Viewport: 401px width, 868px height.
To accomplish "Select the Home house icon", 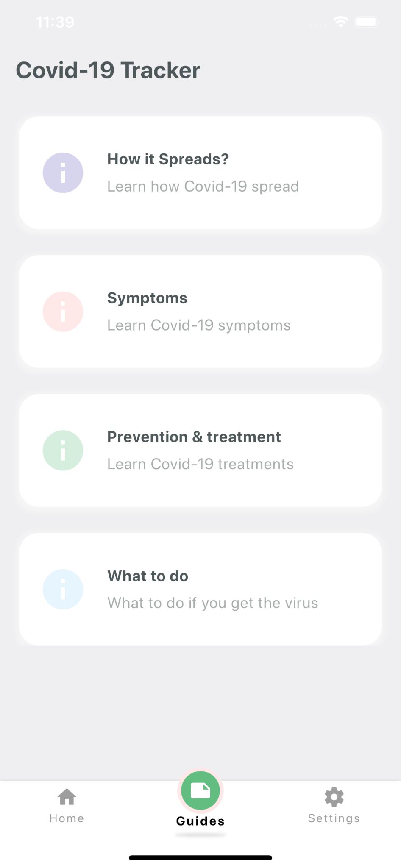I will click(x=67, y=797).
